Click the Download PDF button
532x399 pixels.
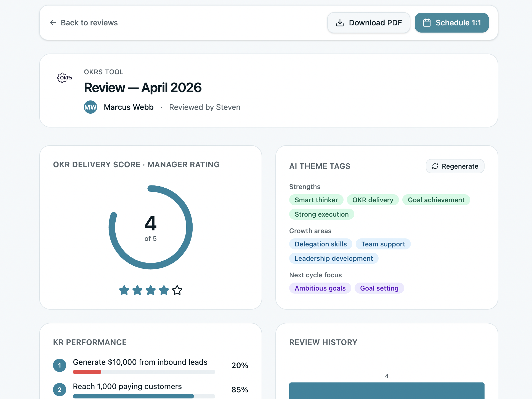click(369, 23)
